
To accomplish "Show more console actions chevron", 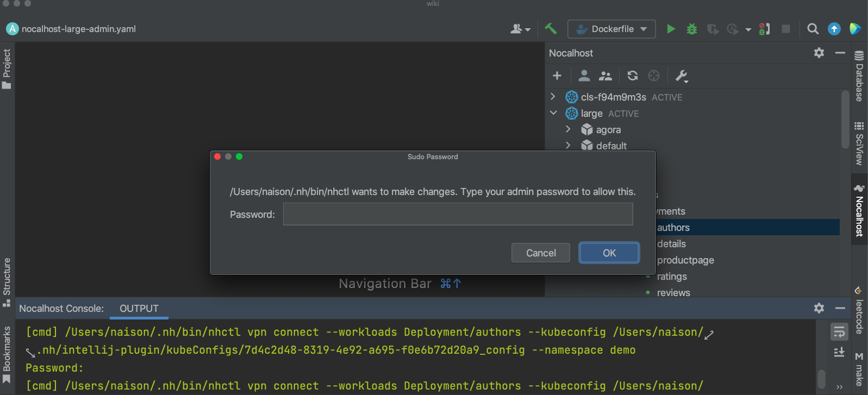I will pyautogui.click(x=839, y=387).
